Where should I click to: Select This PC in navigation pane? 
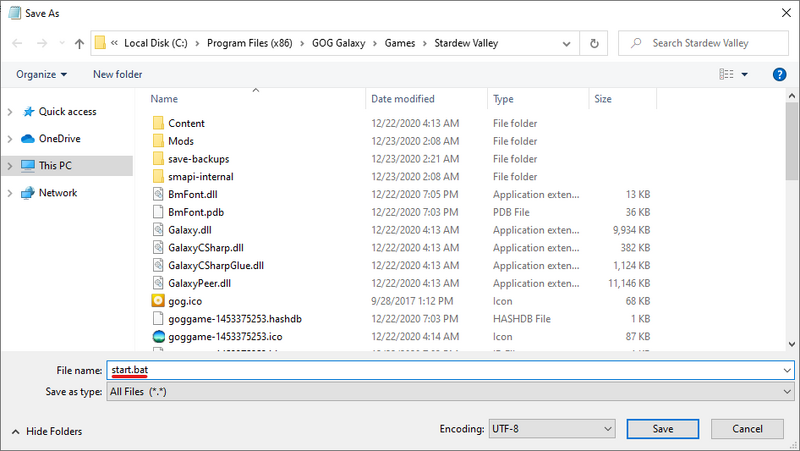55,166
